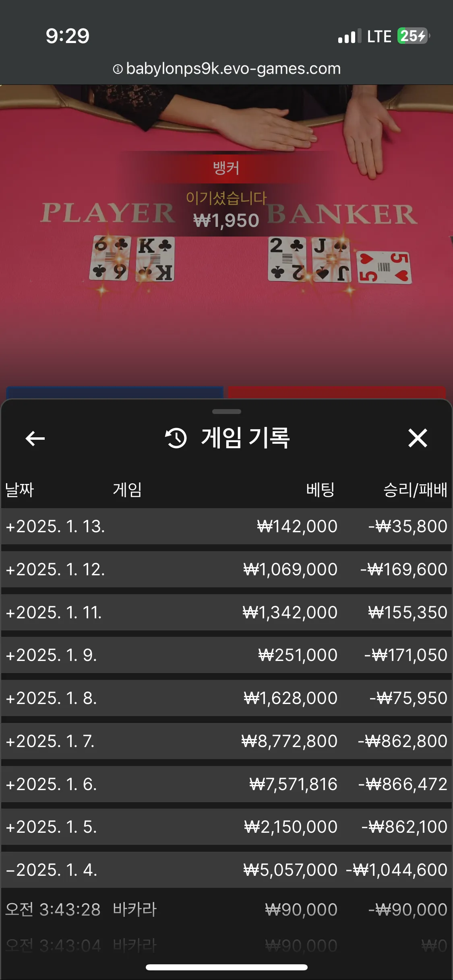Expand the 2025. 1. 8. history row
Image resolution: width=453 pixels, height=980 pixels.
click(x=226, y=698)
